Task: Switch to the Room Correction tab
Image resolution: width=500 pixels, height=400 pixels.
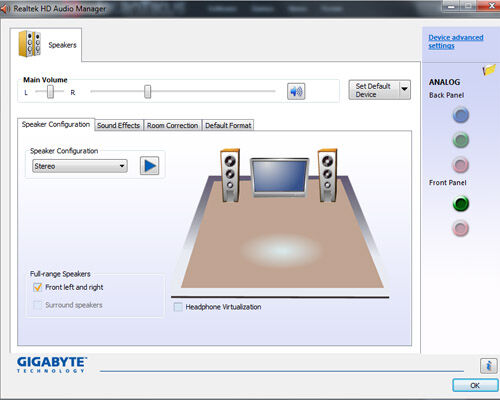Action: (172, 125)
